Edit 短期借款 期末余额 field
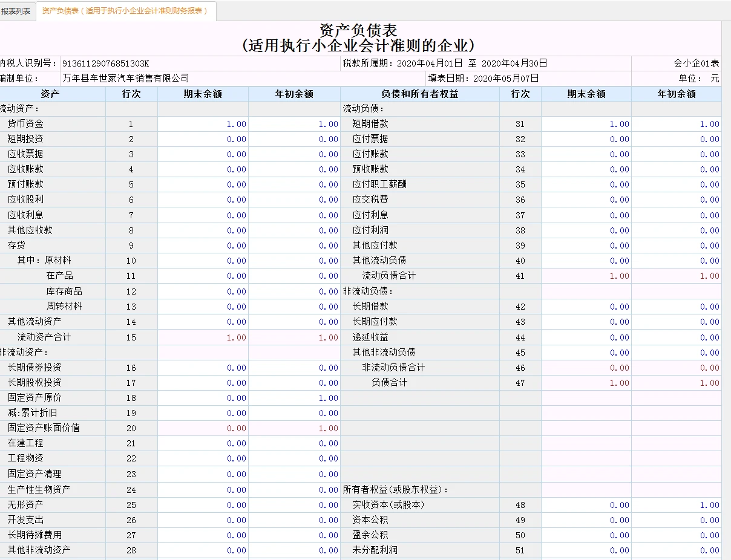 click(x=586, y=124)
